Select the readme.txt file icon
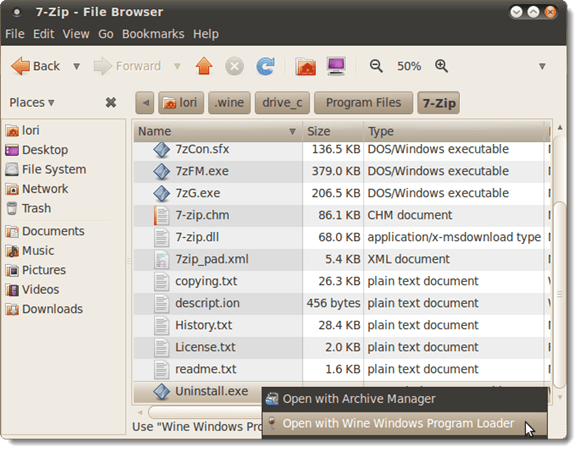The image size is (580, 452). tap(162, 370)
